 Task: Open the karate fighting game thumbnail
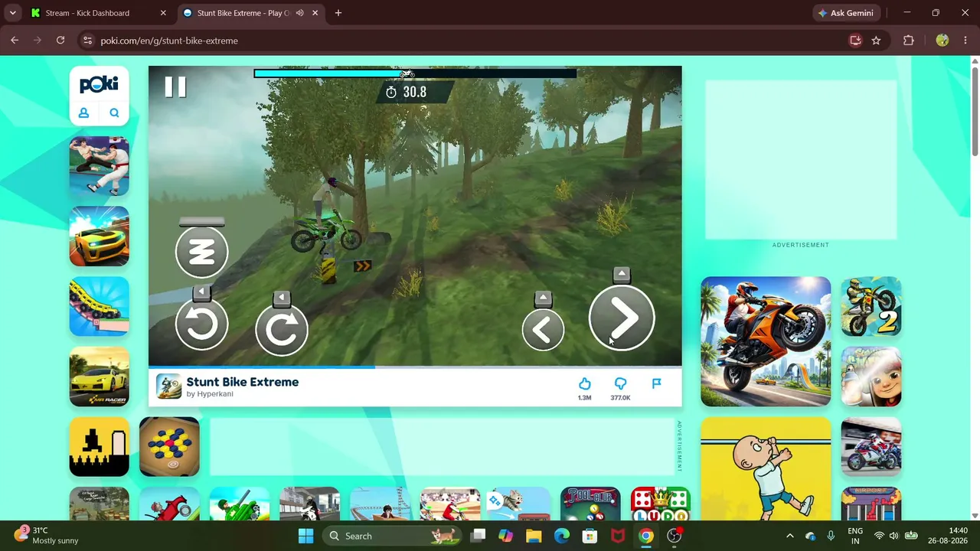[100, 166]
